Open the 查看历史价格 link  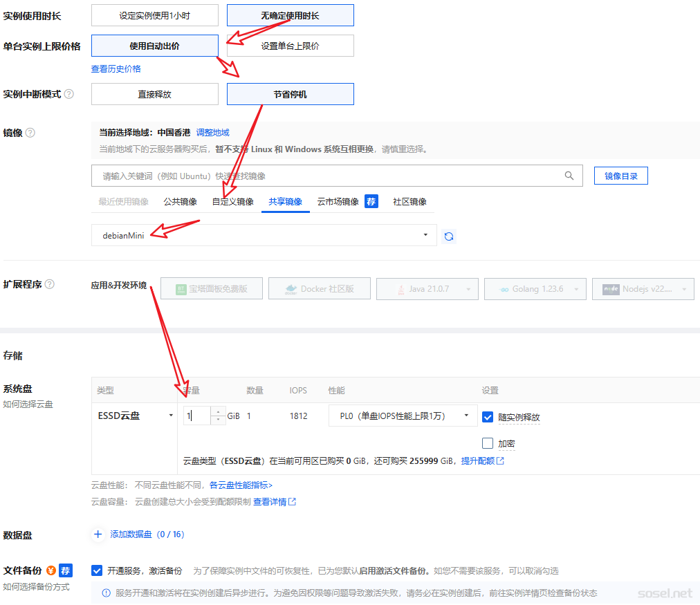[x=116, y=69]
